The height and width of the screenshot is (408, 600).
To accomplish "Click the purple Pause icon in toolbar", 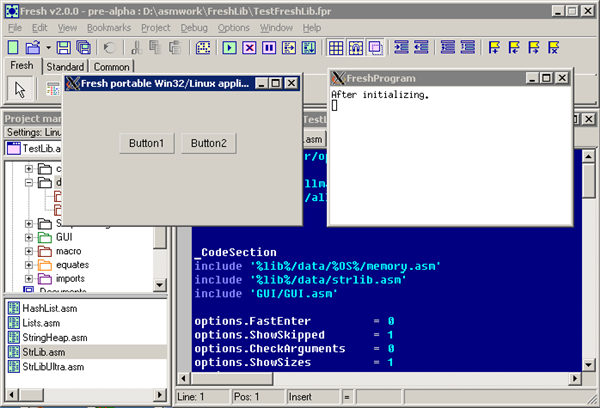I will tap(268, 47).
